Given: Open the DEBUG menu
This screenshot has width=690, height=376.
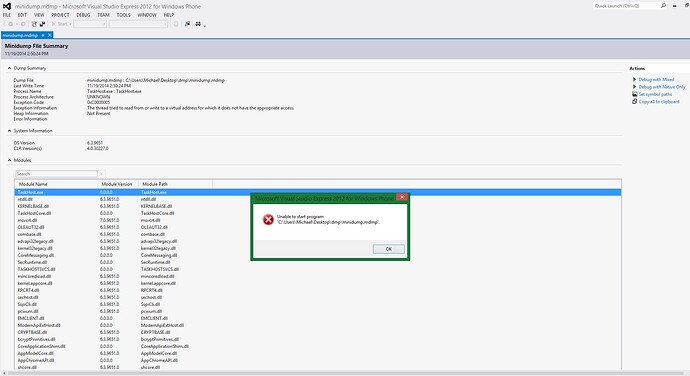Looking at the screenshot, I should point(83,15).
